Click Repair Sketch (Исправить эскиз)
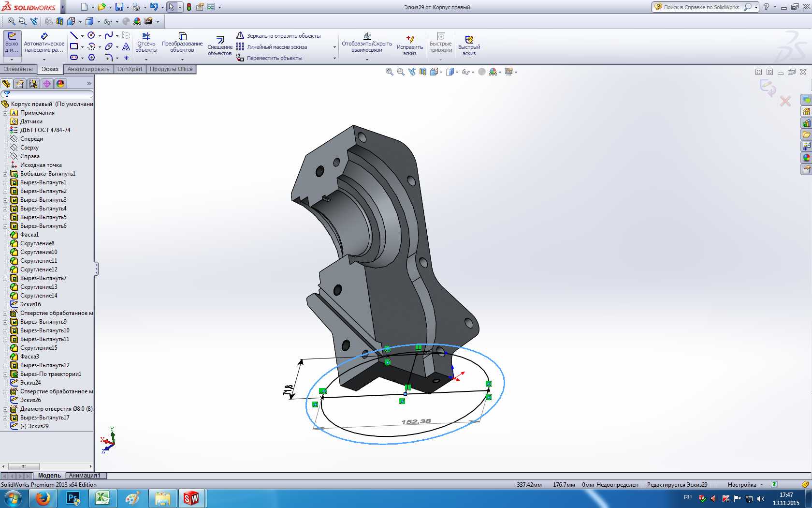 click(x=410, y=45)
